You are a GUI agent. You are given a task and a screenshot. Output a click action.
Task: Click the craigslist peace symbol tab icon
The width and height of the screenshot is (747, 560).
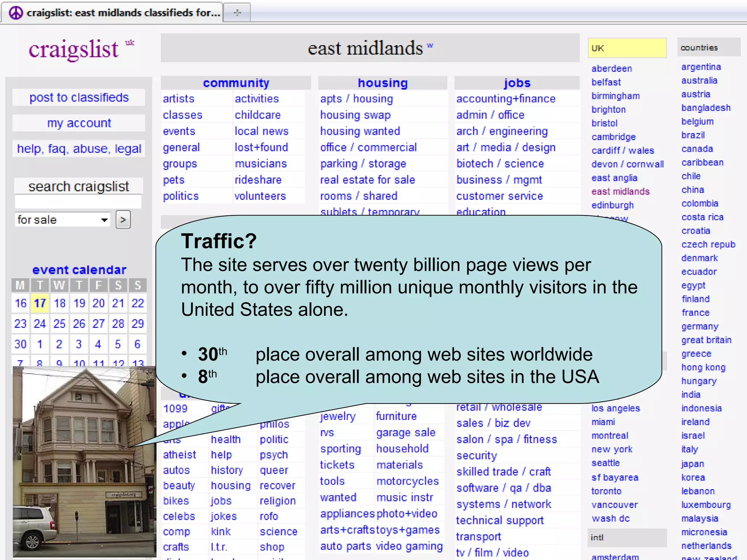click(15, 13)
